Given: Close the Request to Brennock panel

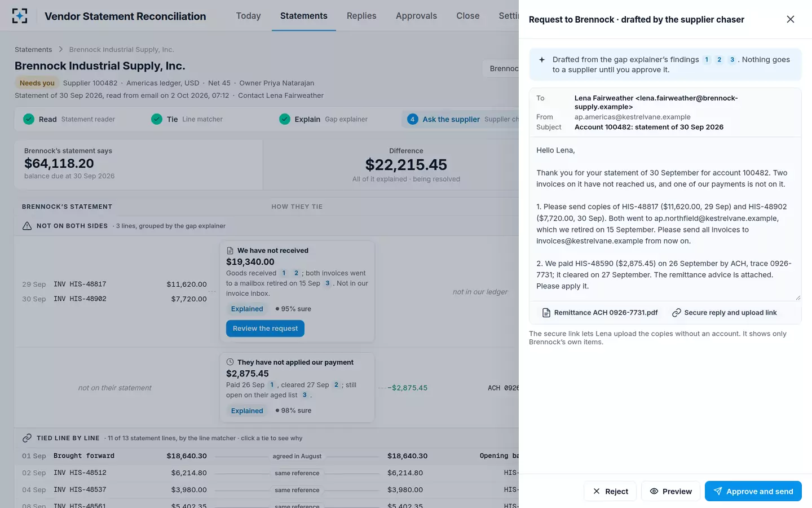Looking at the screenshot, I should (790, 19).
